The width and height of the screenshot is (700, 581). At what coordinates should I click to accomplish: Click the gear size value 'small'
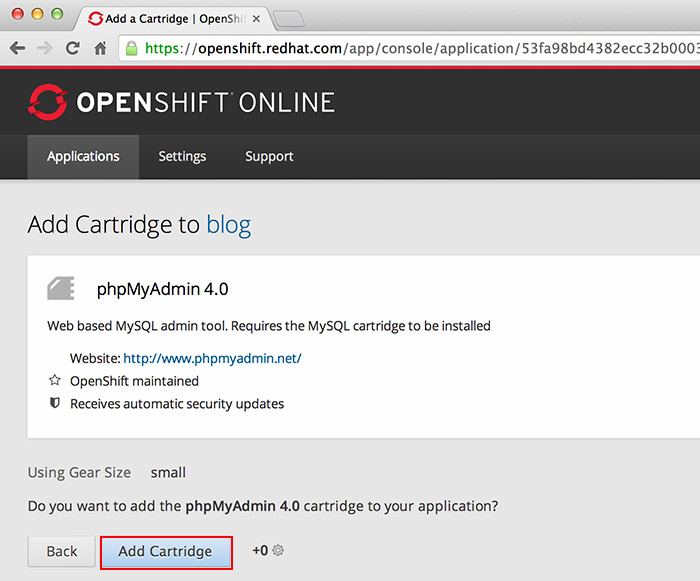(x=168, y=472)
